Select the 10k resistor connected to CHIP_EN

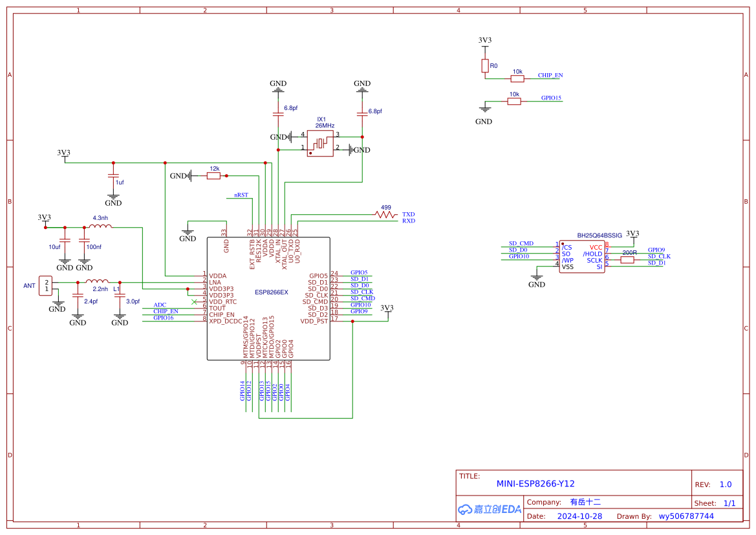517,79
